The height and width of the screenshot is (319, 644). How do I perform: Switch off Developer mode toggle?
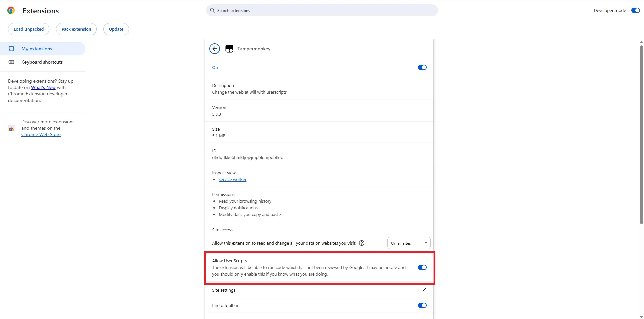[x=635, y=10]
